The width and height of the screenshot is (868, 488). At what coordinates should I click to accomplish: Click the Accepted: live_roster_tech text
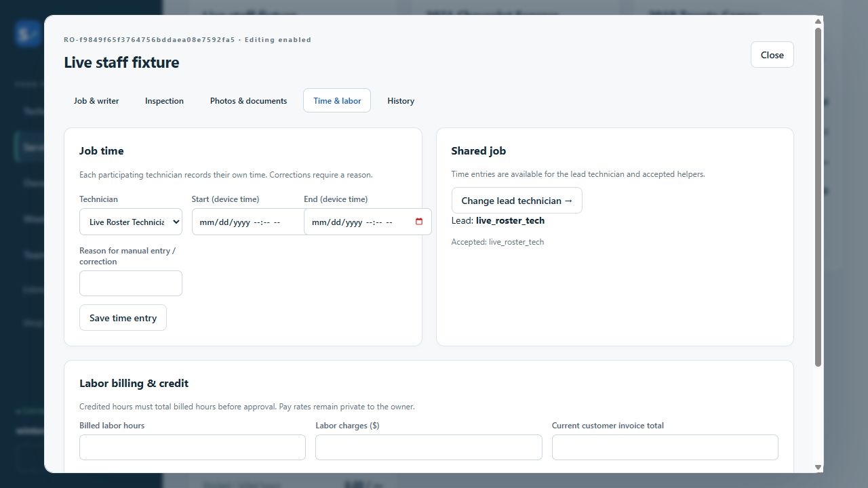[x=498, y=242]
